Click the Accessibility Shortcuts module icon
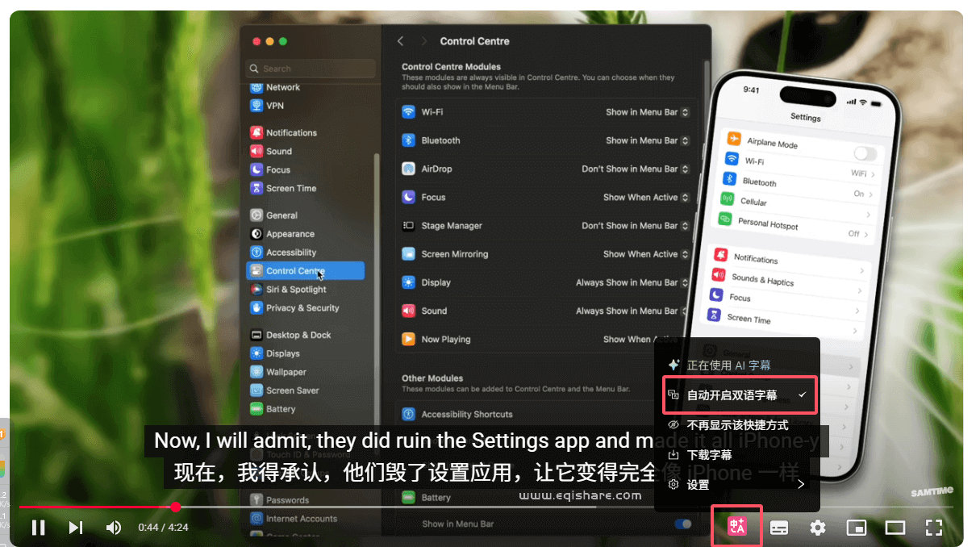 (x=410, y=414)
